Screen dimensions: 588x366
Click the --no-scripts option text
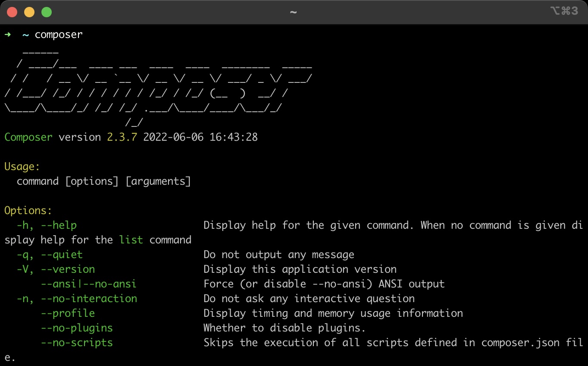(77, 342)
